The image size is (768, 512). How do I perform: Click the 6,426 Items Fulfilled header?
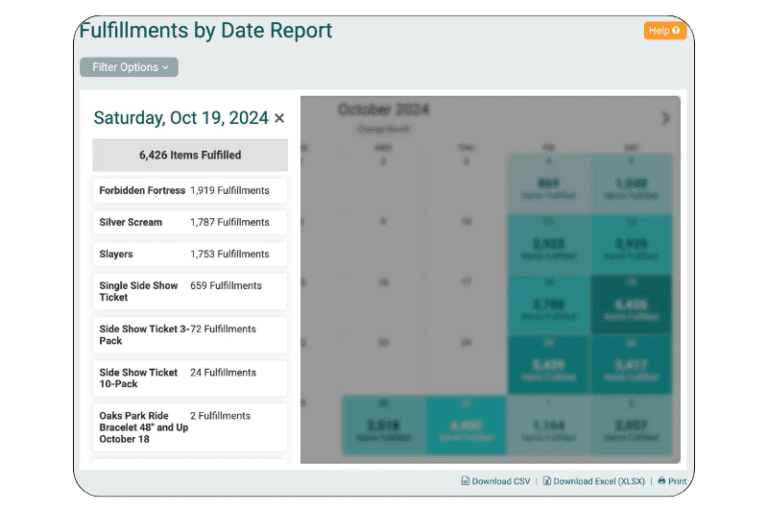(189, 155)
